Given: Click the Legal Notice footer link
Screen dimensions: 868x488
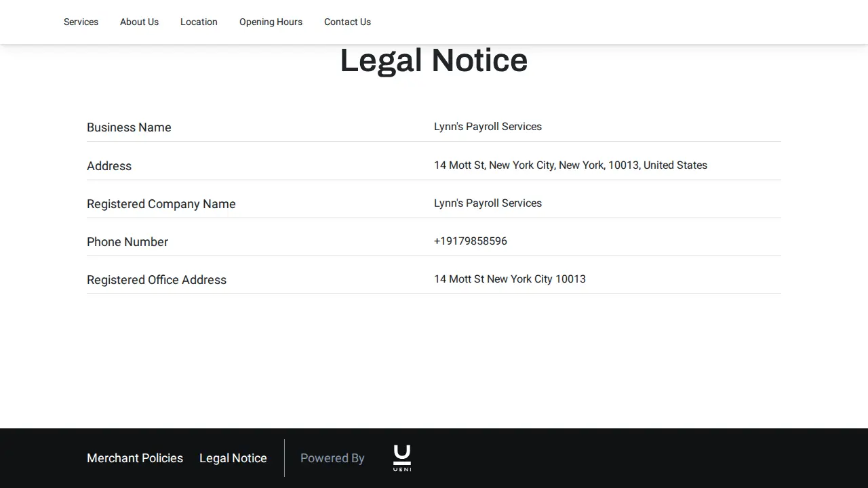Looking at the screenshot, I should [233, 458].
